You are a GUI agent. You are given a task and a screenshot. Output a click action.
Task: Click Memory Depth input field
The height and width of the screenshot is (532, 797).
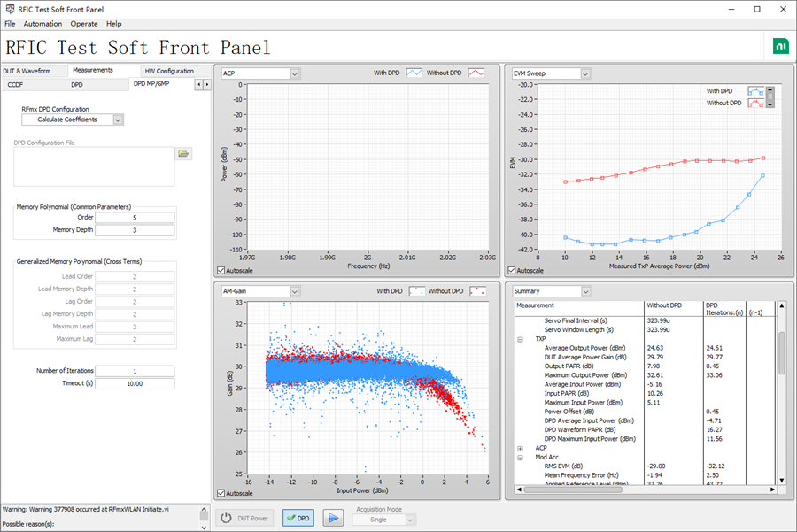coord(135,230)
